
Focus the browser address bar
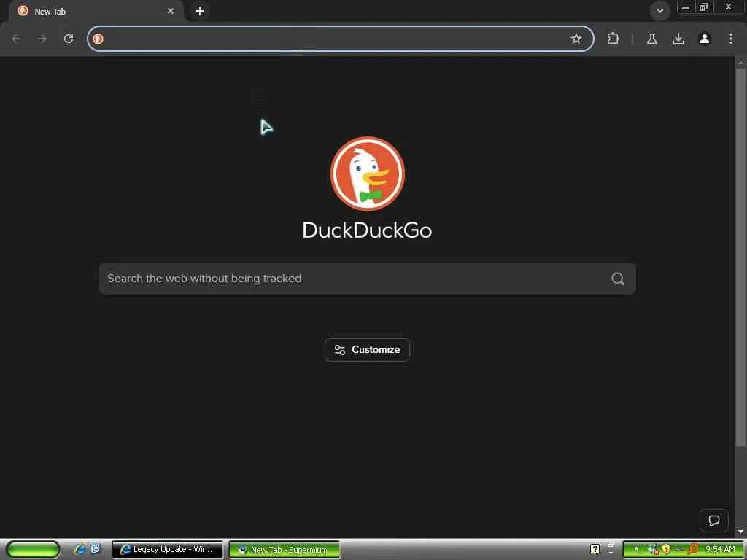point(340,39)
